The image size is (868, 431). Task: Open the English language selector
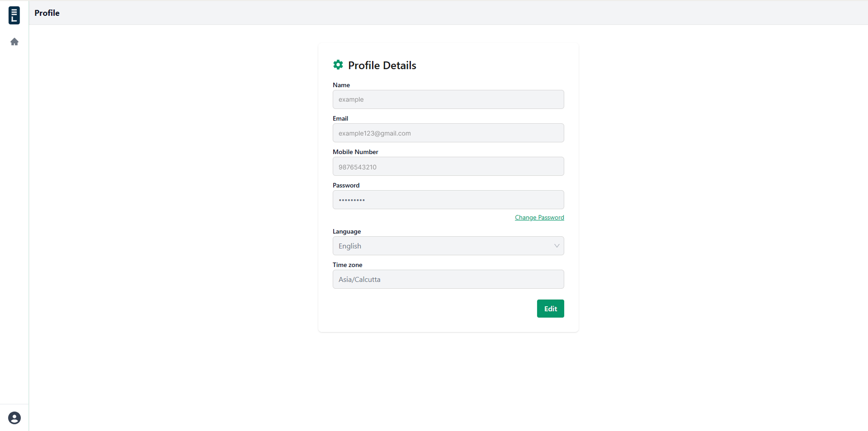pyautogui.click(x=448, y=246)
